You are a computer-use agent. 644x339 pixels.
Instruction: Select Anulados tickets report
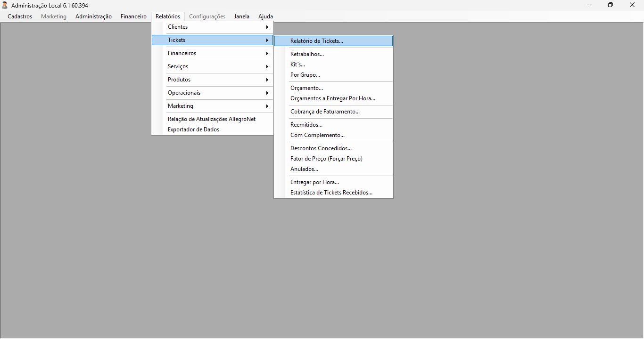click(x=333, y=169)
